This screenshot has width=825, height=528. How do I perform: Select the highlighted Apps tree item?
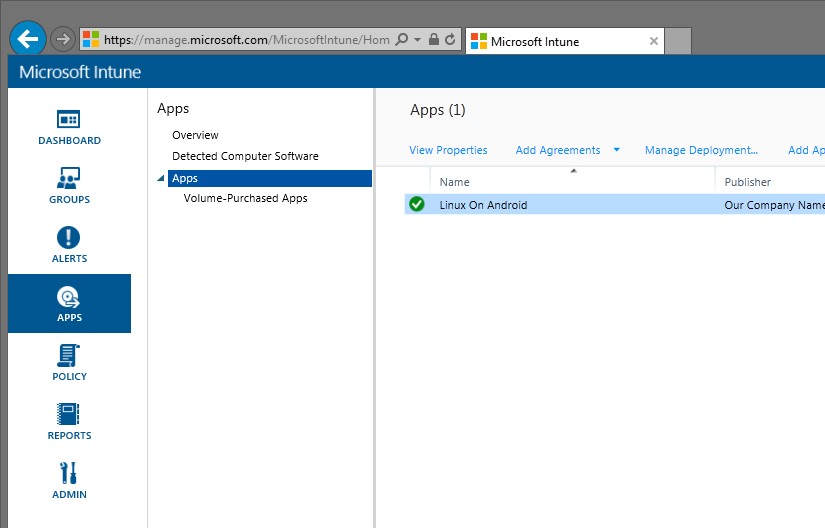(x=270, y=178)
